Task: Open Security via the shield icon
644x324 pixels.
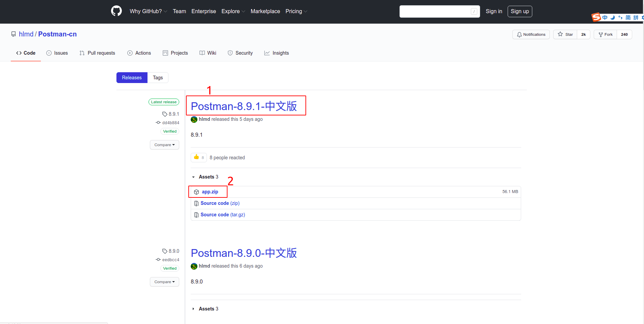Action: (230, 53)
